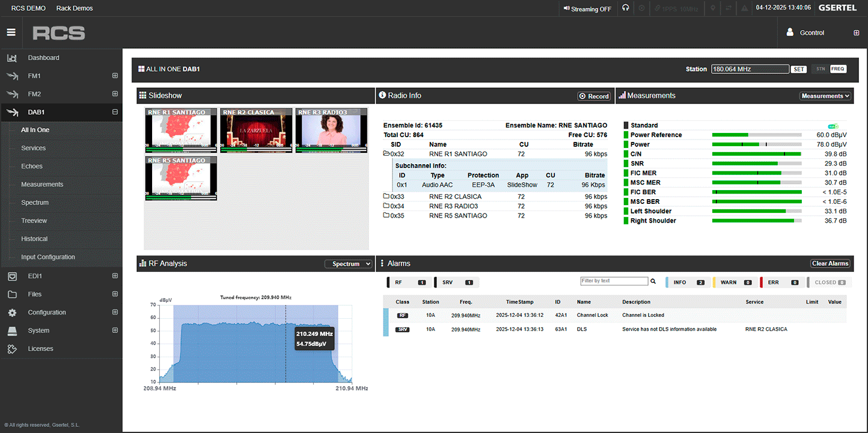Click the Configuration gear icon
The height and width of the screenshot is (433, 868).
point(12,313)
